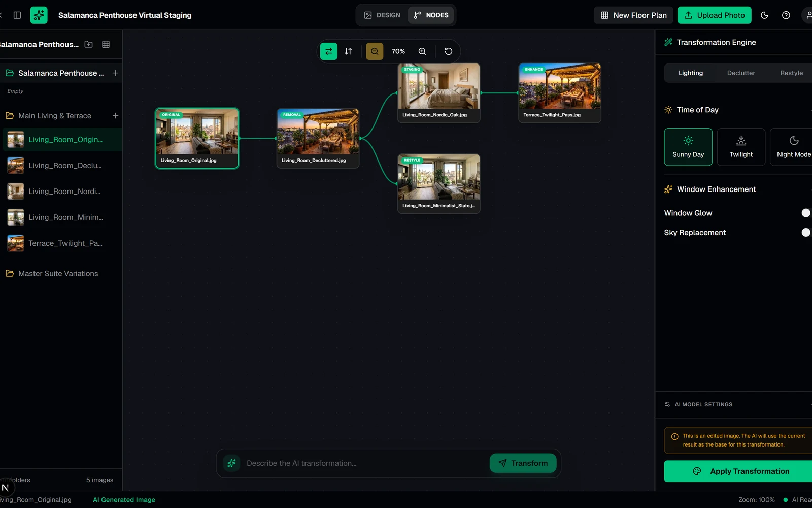Click the Transform button
This screenshot has width=812, height=508.
click(523, 463)
